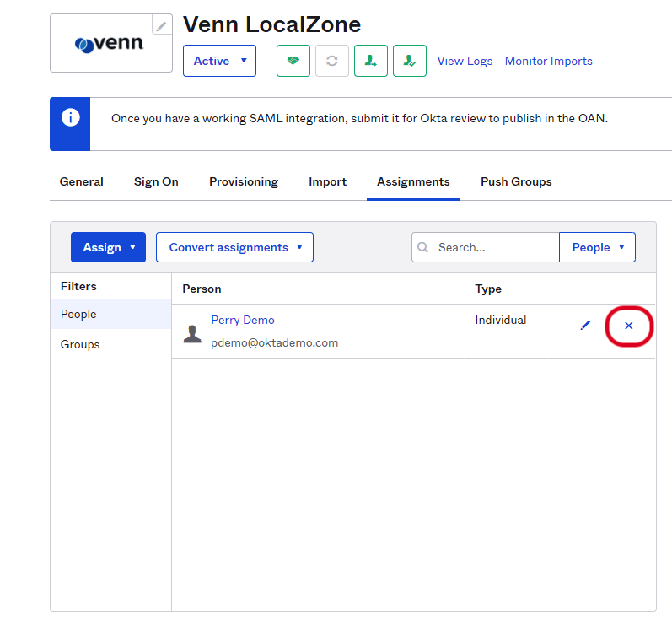
Task: Click Perry Demo's user avatar icon
Action: 192,334
